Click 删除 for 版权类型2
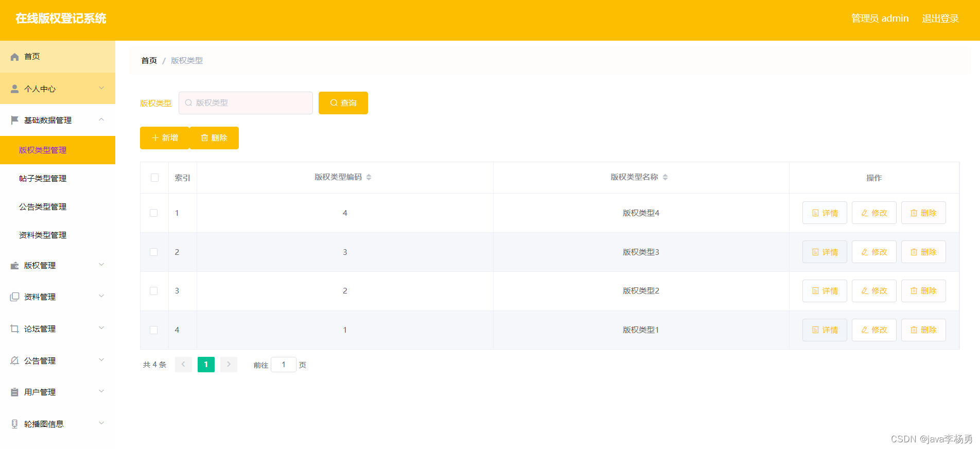Image resolution: width=980 pixels, height=449 pixels. tap(923, 291)
